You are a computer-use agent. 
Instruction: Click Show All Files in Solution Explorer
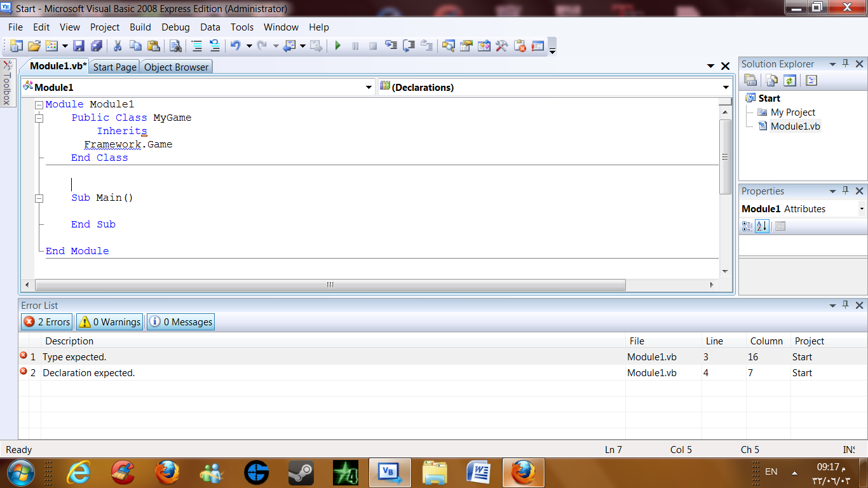coord(771,80)
